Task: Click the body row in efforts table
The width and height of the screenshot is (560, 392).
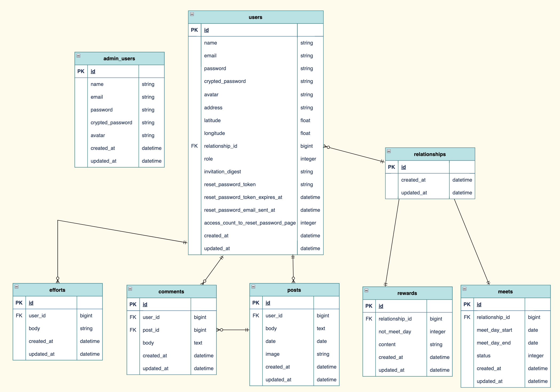Action: (34, 329)
